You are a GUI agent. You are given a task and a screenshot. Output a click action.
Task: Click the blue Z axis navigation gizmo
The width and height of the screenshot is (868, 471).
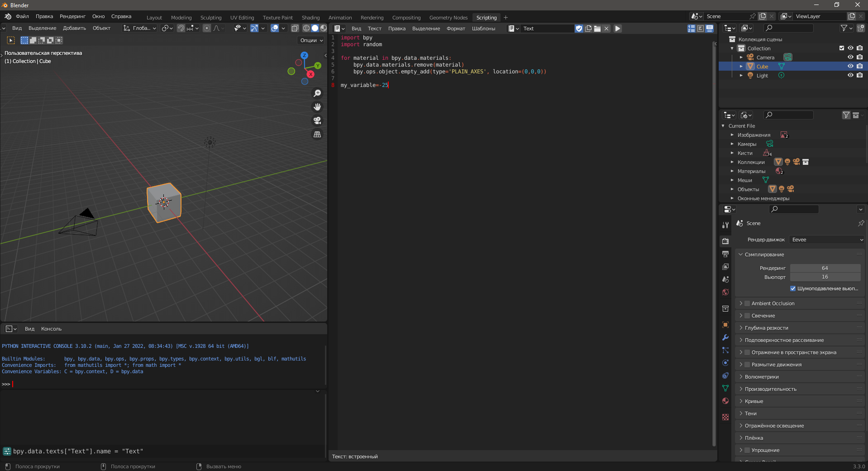pyautogui.click(x=304, y=55)
